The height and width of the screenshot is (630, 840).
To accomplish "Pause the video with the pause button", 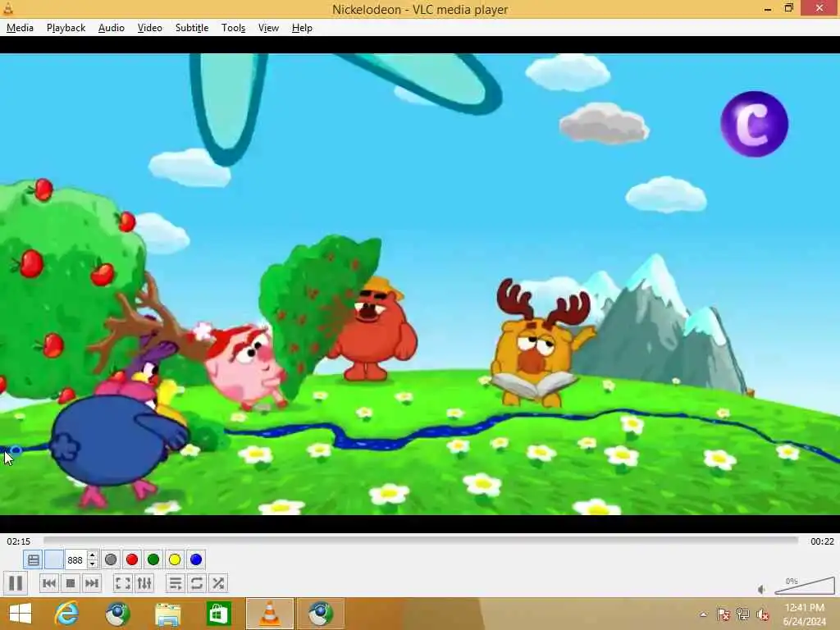I will click(16, 583).
